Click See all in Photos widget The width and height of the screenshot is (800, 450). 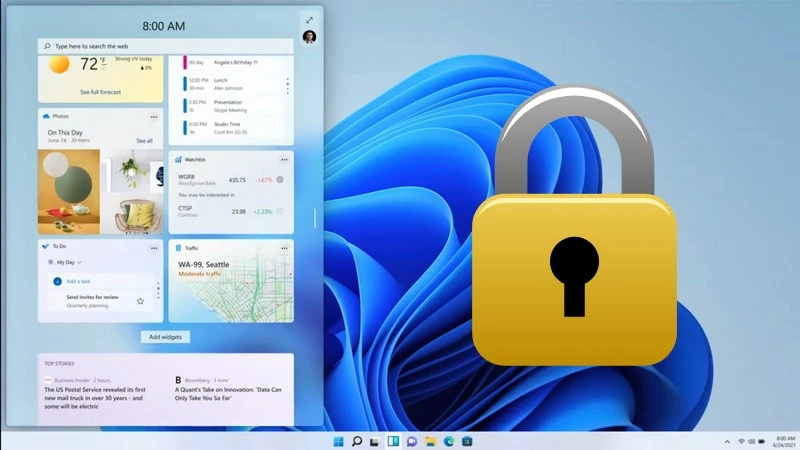[x=144, y=141]
